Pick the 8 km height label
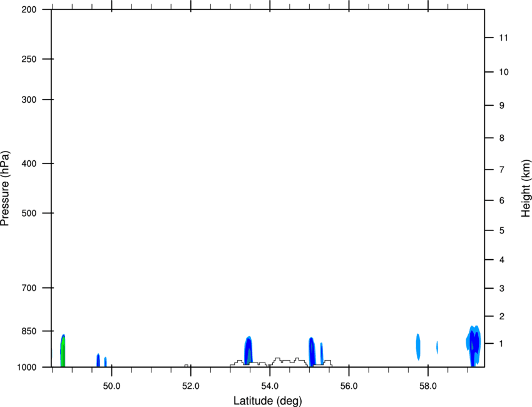Image resolution: width=532 pixels, height=407 pixels. [502, 138]
